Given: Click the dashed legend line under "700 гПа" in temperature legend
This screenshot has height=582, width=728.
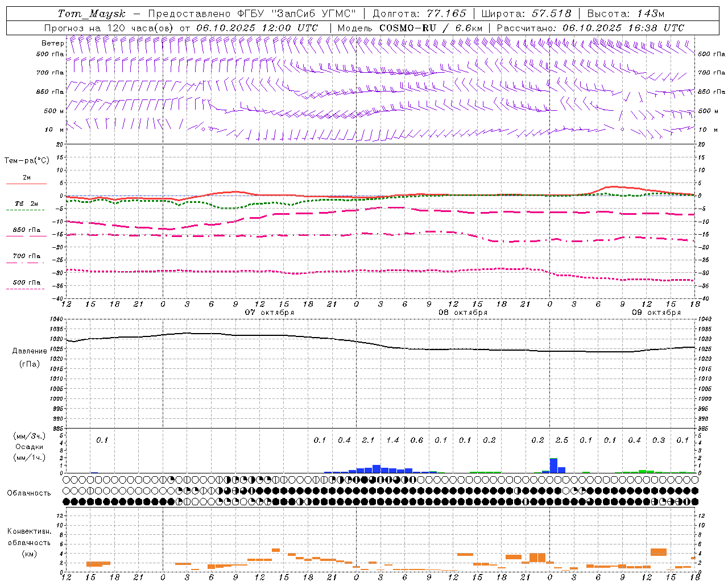Looking at the screenshot, I should coord(26,263).
